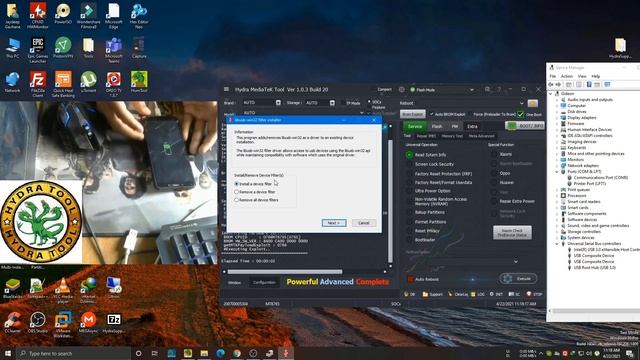Expand the Keyboards node in Device Manager
Image resolution: width=640 pixels, height=360 pixels.
[557, 148]
